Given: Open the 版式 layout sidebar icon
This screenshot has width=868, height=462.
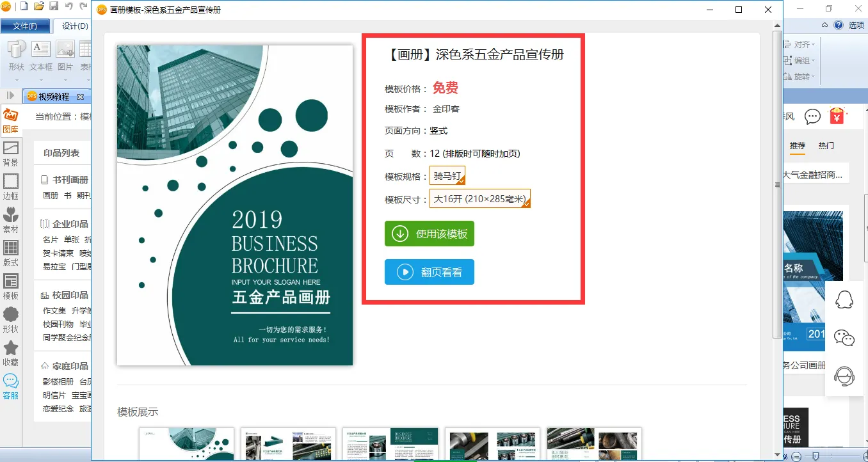Looking at the screenshot, I should point(11,253).
